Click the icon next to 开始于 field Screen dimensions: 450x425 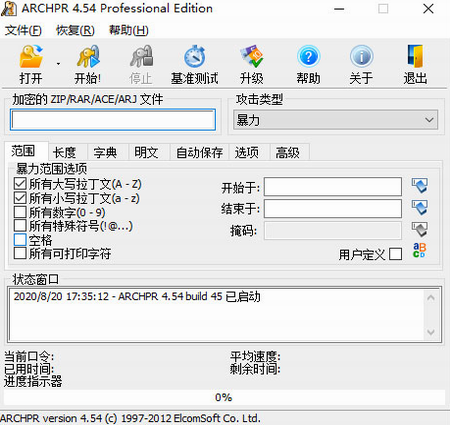[420, 186]
